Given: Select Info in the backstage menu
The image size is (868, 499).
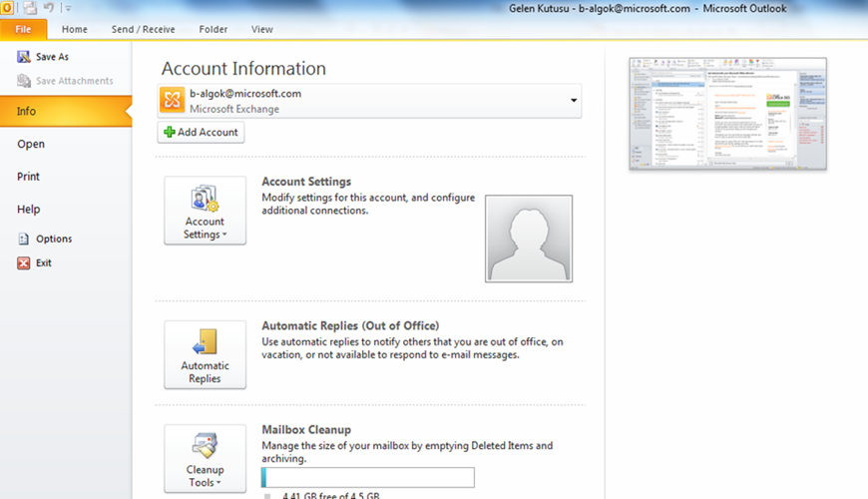Looking at the screenshot, I should [66, 112].
